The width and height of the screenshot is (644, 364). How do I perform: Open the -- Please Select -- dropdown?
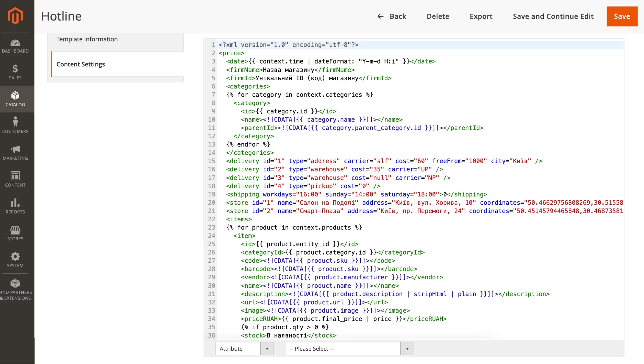click(343, 349)
